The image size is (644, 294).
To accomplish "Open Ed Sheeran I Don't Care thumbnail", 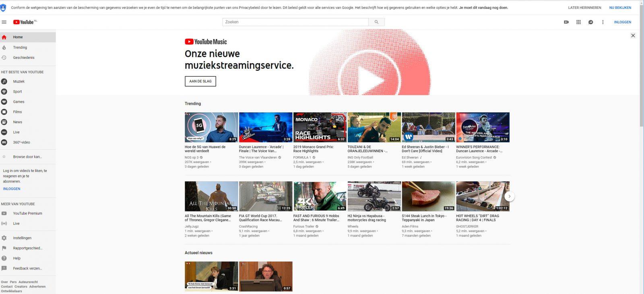I will tap(428, 127).
